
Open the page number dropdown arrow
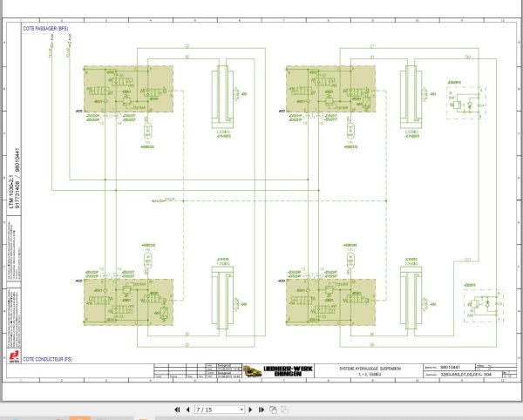(x=241, y=410)
